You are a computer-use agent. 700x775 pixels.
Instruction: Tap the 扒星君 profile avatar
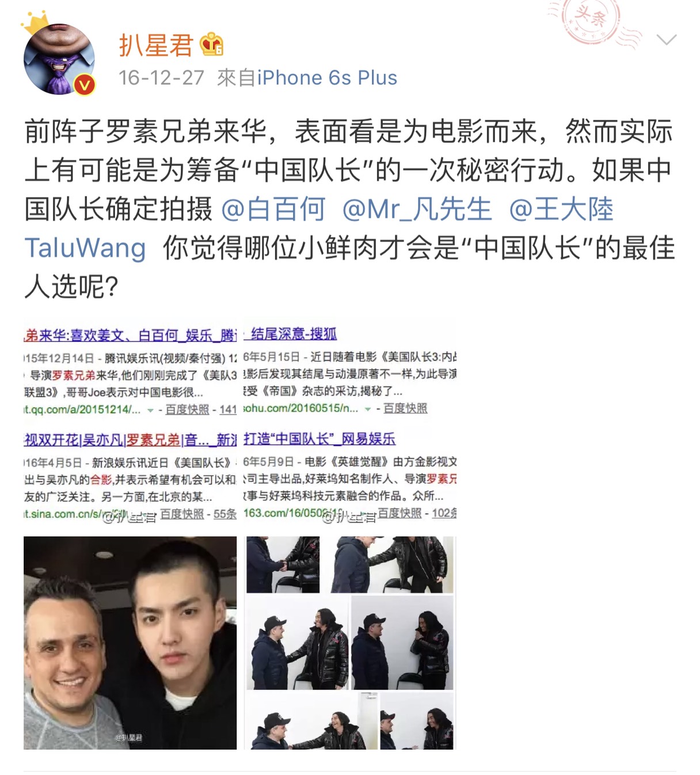point(59,58)
